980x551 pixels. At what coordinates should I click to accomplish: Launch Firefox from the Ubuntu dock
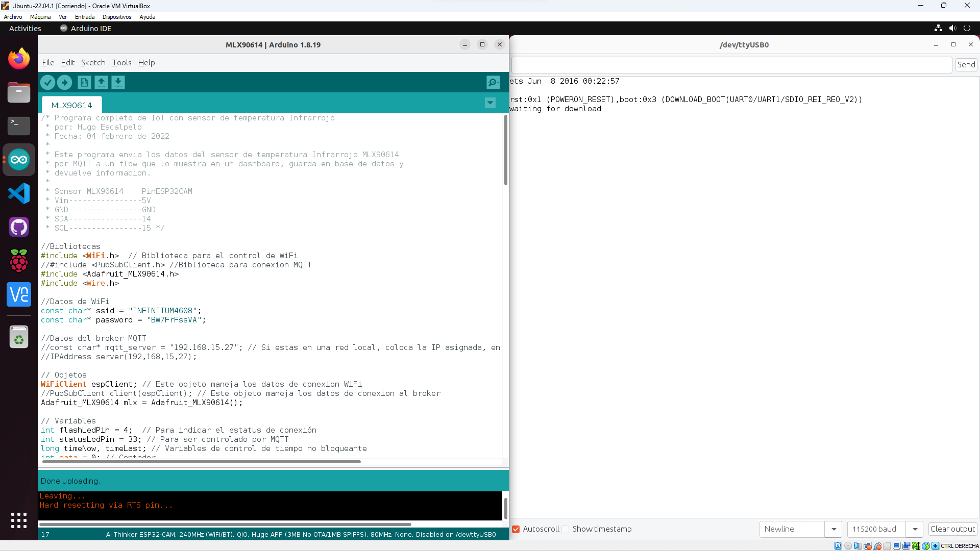[19, 59]
